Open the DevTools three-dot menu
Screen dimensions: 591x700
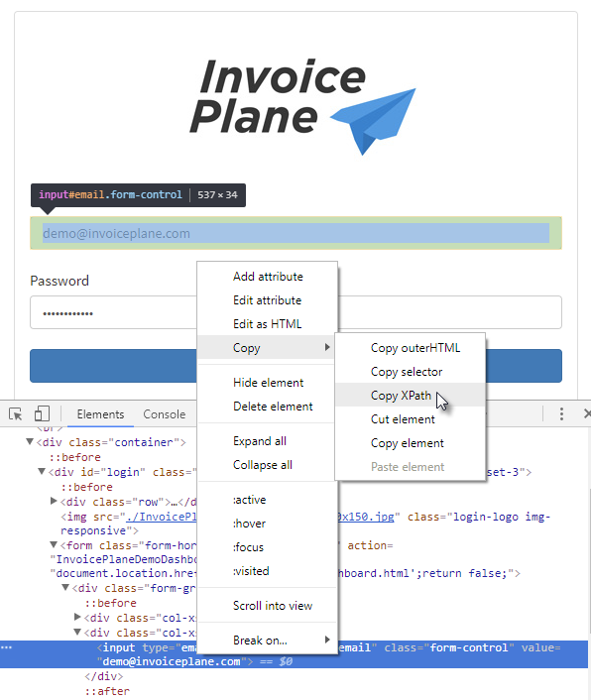(561, 413)
